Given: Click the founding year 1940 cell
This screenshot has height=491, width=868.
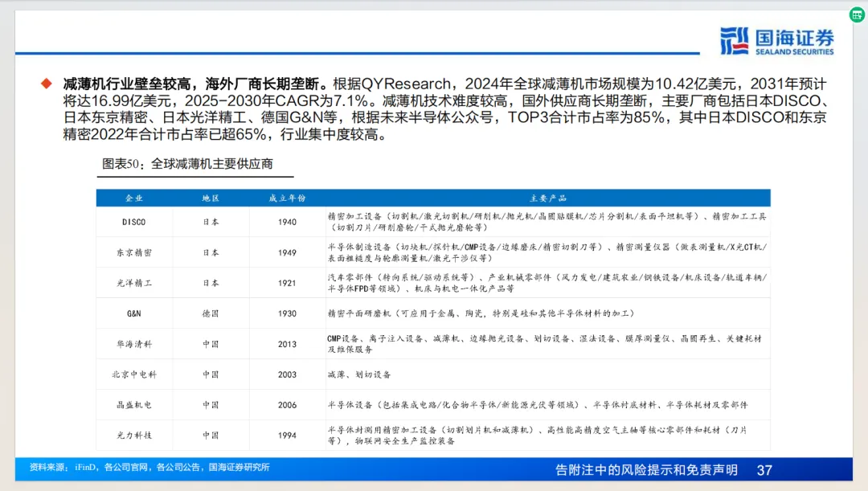Looking at the screenshot, I should (287, 222).
